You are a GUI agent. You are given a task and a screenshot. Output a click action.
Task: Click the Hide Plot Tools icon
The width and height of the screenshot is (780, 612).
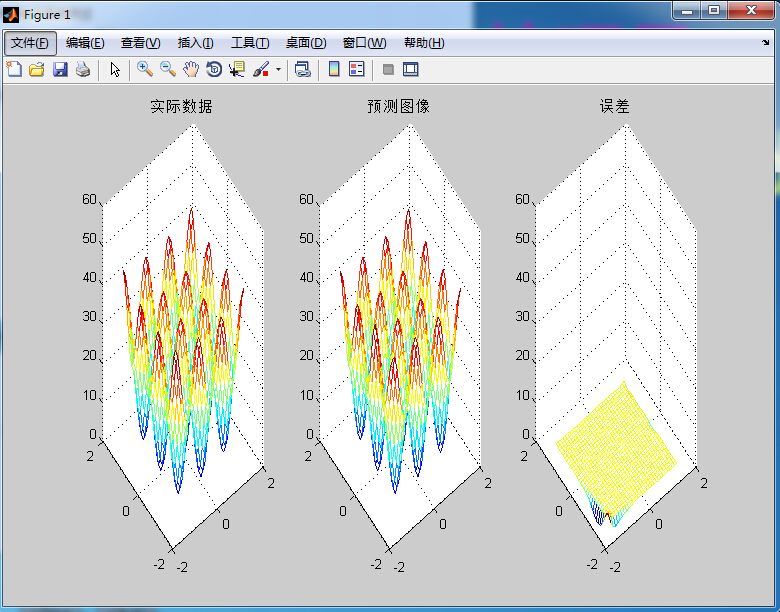tap(388, 69)
